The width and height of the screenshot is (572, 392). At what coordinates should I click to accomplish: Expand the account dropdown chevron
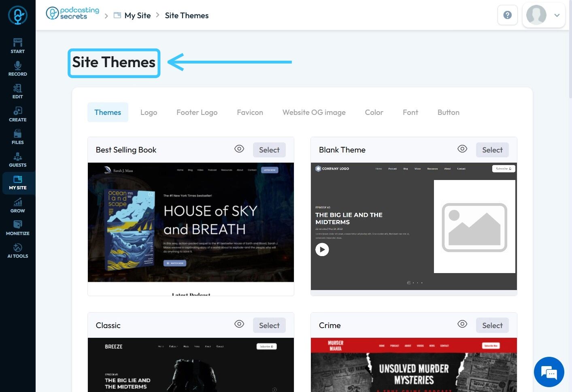tap(557, 15)
